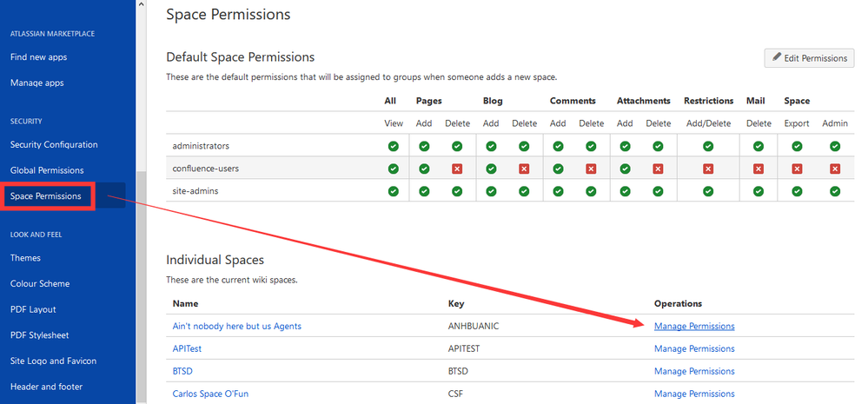Click confluence-users Comments Add check icon
Image resolution: width=868 pixels, height=404 pixels.
coord(558,169)
